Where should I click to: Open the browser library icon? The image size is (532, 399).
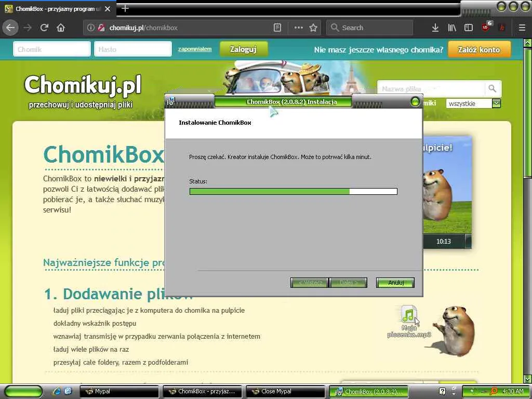pos(452,28)
